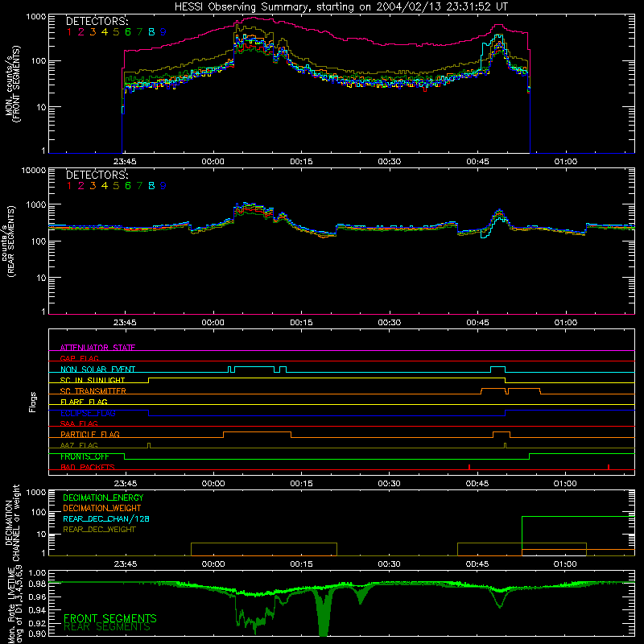Click 01:00 time label under the decimation panel

[565, 564]
